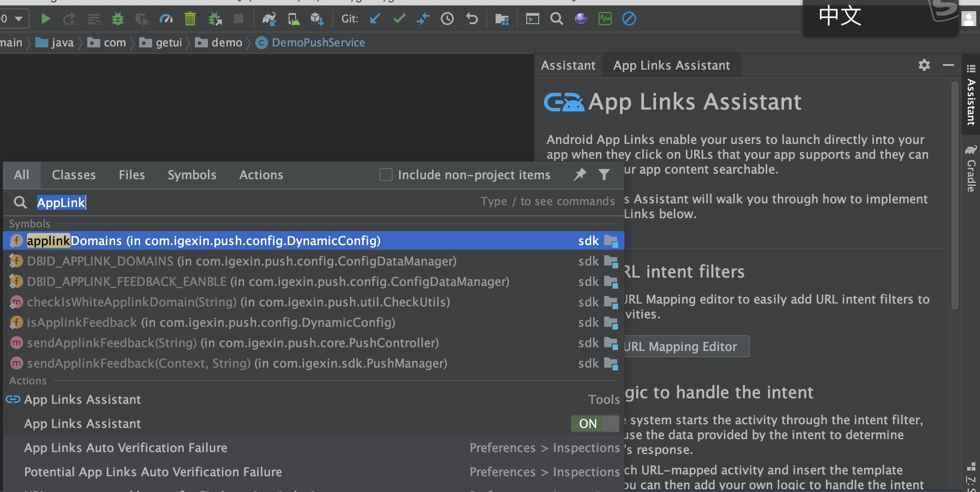Select checkIsWhiteApplinkDomain(String) result

[314, 302]
